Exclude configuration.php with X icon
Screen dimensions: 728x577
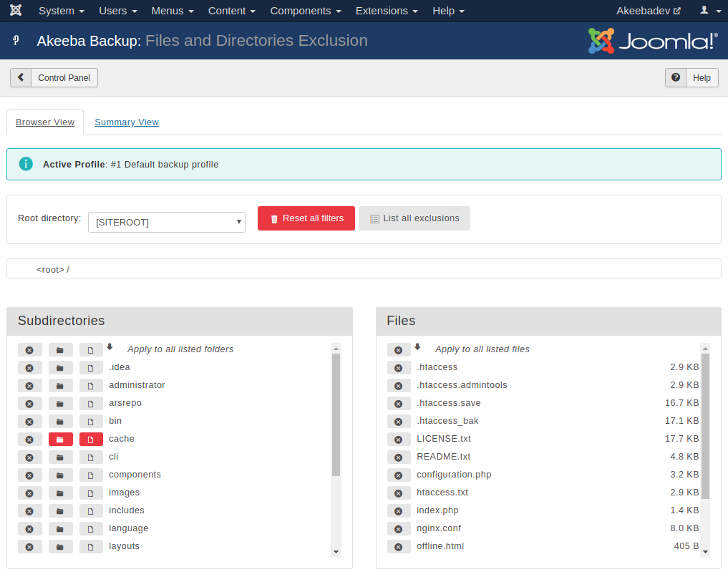click(399, 475)
